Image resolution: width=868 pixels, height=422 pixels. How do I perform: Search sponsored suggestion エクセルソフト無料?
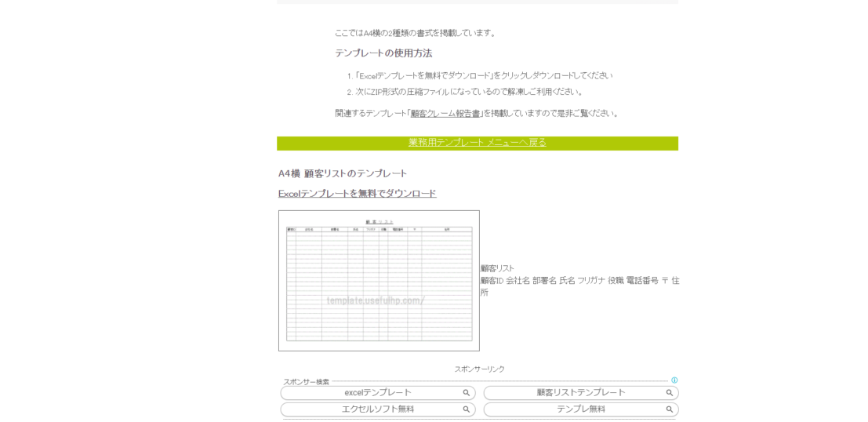[378, 409]
